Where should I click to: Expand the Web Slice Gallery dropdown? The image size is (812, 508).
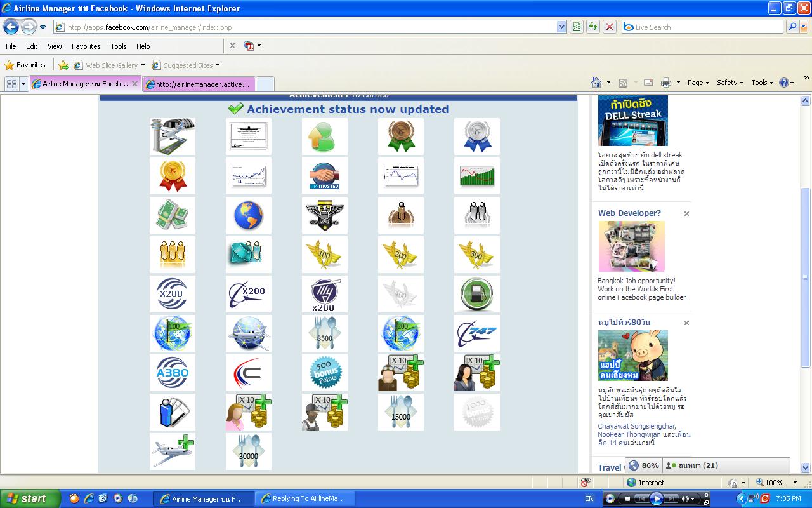(x=143, y=65)
